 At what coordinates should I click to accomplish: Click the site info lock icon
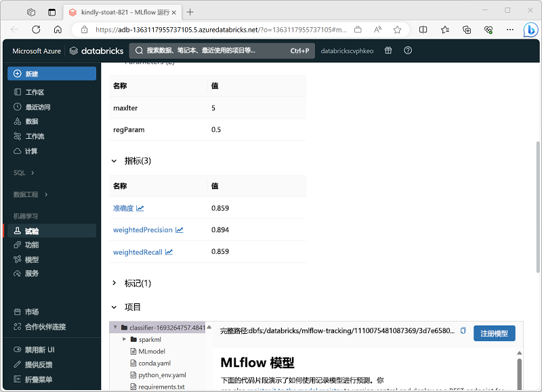tap(84, 30)
